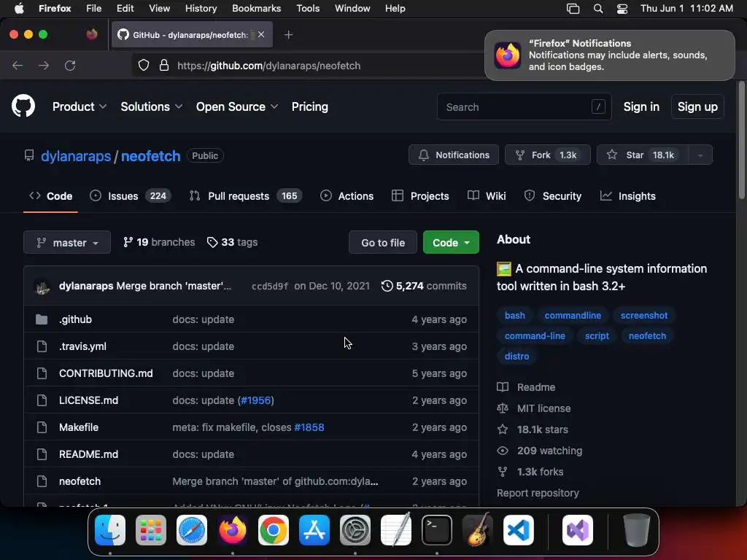Viewport: 747px width, 560px height.
Task: Select the screenshot topic tag
Action: tap(644, 316)
